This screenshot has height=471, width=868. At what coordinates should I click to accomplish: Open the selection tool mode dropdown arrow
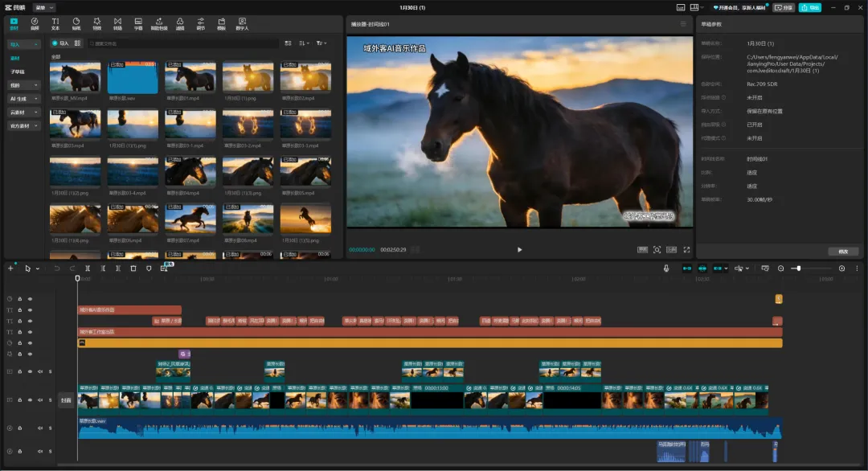click(x=37, y=268)
